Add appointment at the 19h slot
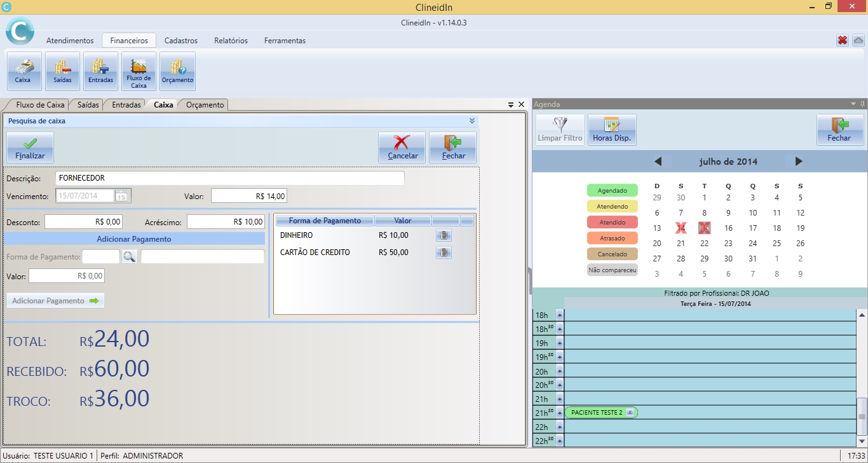 (560, 343)
